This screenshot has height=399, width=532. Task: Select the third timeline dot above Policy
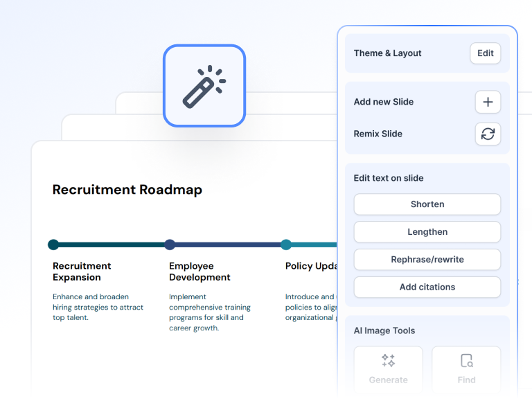(x=286, y=245)
